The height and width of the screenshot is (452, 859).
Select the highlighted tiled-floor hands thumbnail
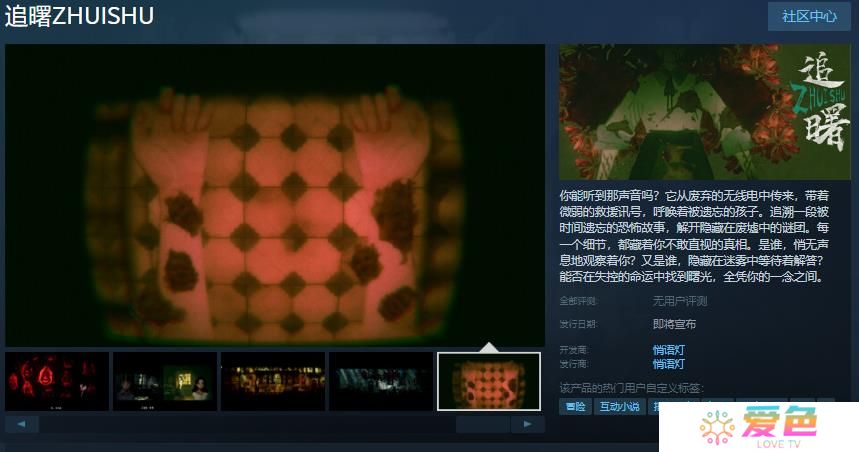point(489,381)
